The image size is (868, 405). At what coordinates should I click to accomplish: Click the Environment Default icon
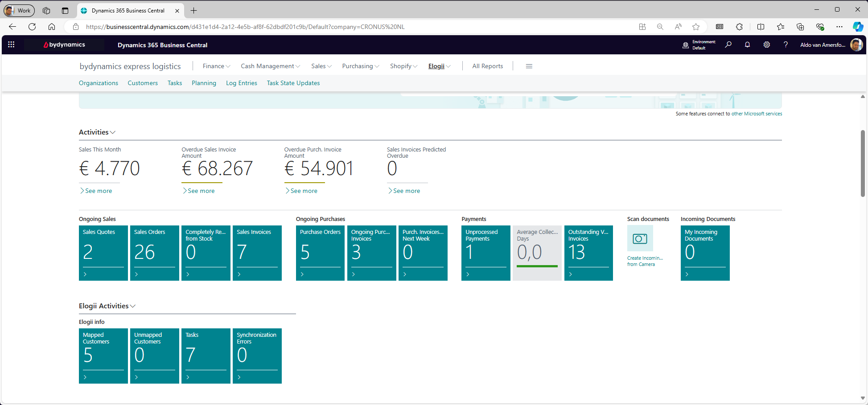coord(686,45)
